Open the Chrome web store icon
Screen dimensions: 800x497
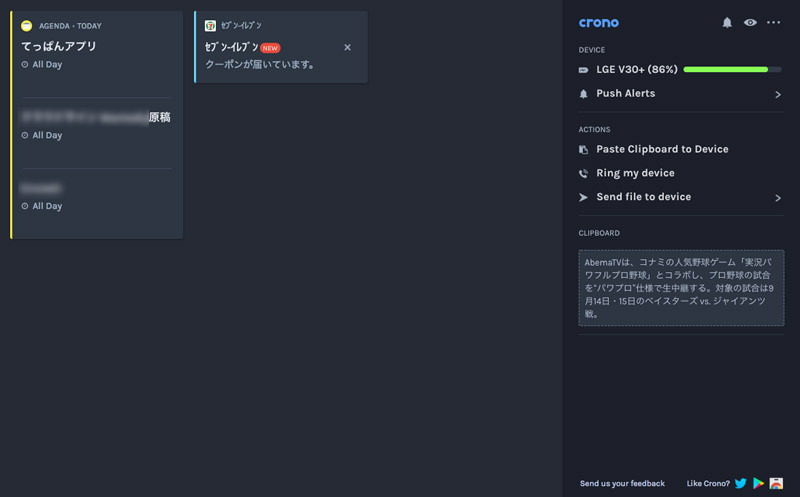pyautogui.click(x=776, y=483)
